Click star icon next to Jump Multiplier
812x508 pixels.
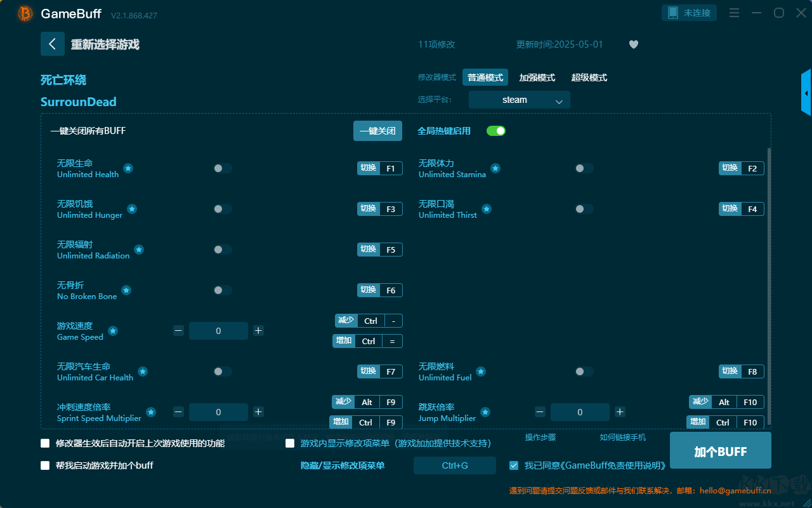coord(485,412)
